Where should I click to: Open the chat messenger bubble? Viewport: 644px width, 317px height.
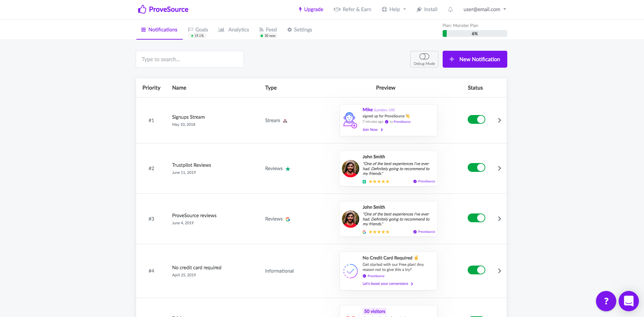pyautogui.click(x=629, y=301)
